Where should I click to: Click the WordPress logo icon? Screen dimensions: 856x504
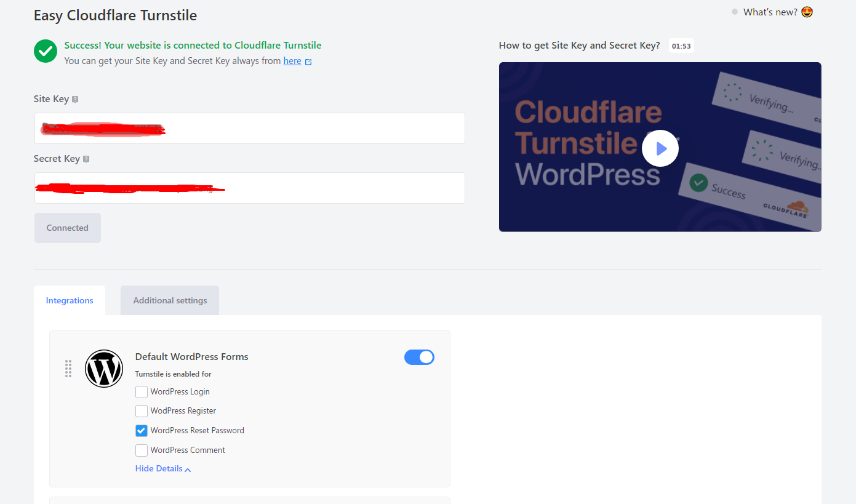[104, 369]
